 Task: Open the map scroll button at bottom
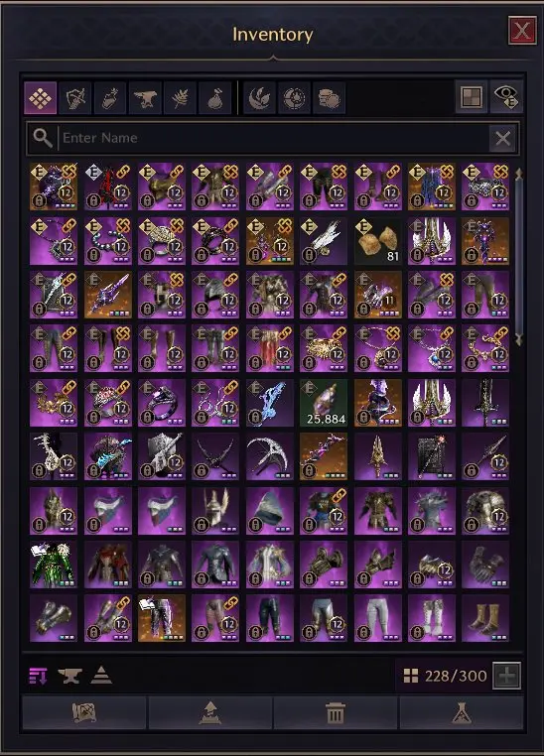tap(84, 713)
